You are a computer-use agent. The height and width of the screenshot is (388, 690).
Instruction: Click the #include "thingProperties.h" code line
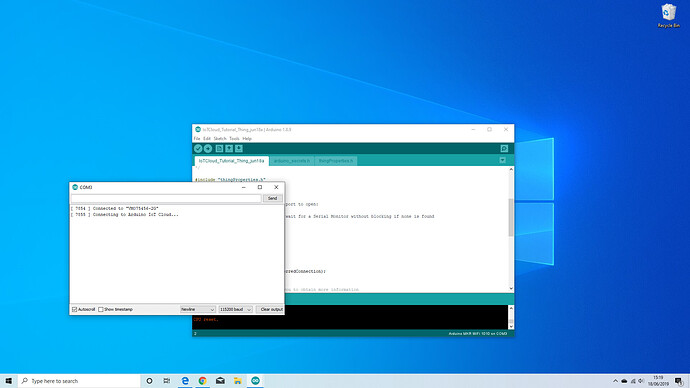click(230, 179)
